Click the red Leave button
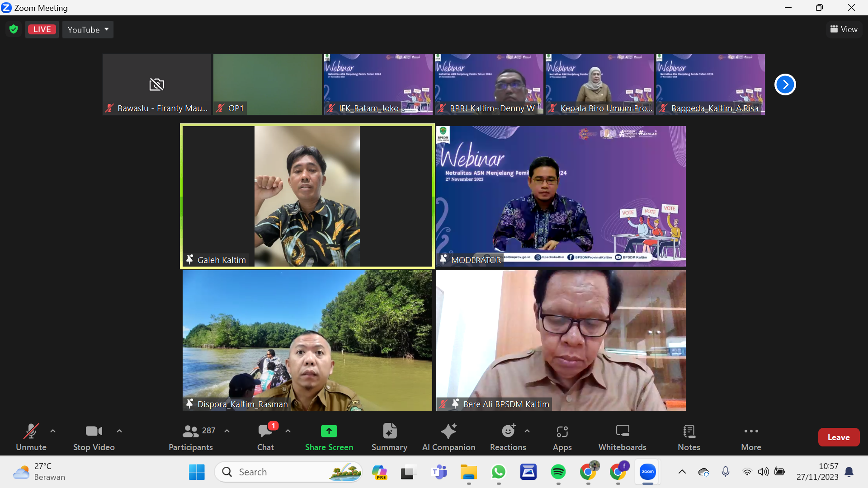Image resolution: width=868 pixels, height=488 pixels. point(839,437)
